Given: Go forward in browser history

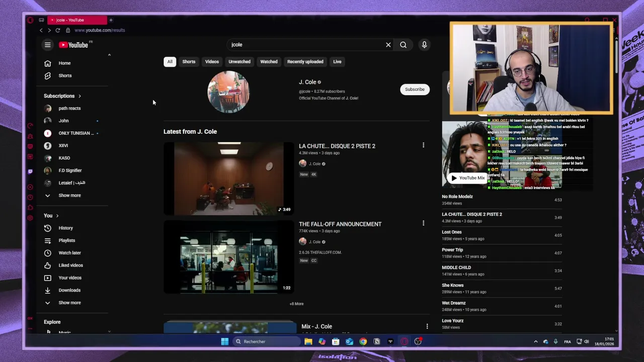Looking at the screenshot, I should [x=49, y=30].
